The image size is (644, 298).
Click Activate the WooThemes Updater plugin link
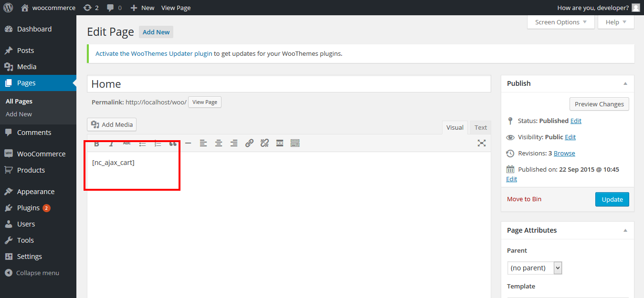tap(154, 53)
